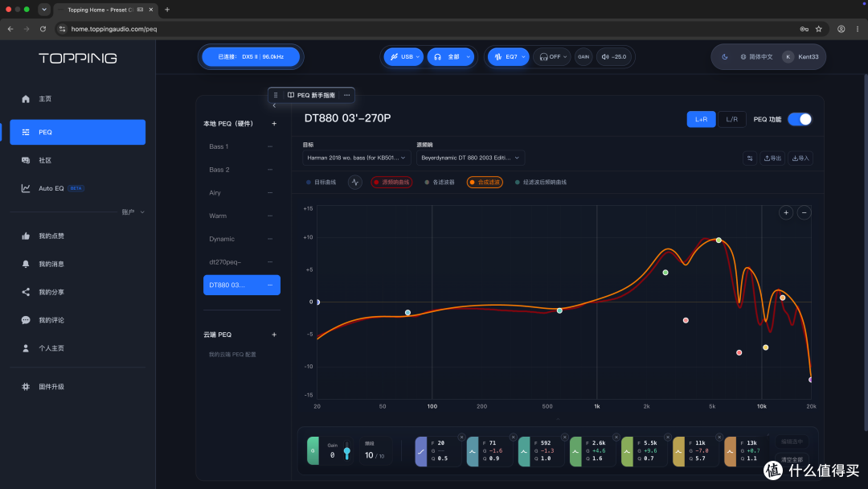Open filter settings sliders icon
Screen dimensions: 868x489
[x=750, y=158]
